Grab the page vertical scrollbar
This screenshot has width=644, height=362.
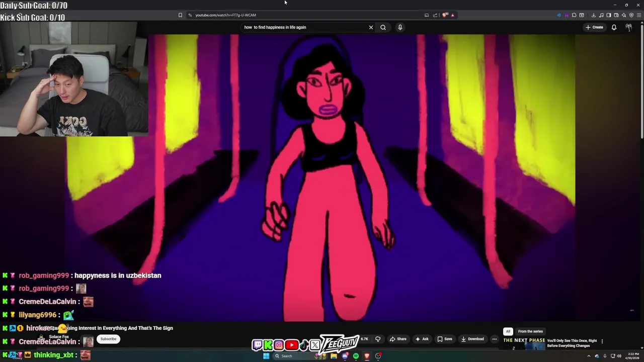[x=642, y=80]
